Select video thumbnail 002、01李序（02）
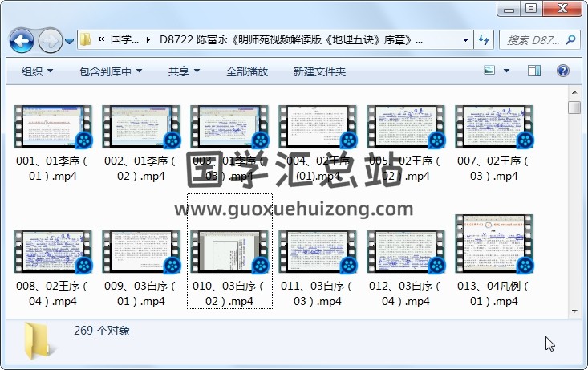The height and width of the screenshot is (370, 588). pos(141,127)
